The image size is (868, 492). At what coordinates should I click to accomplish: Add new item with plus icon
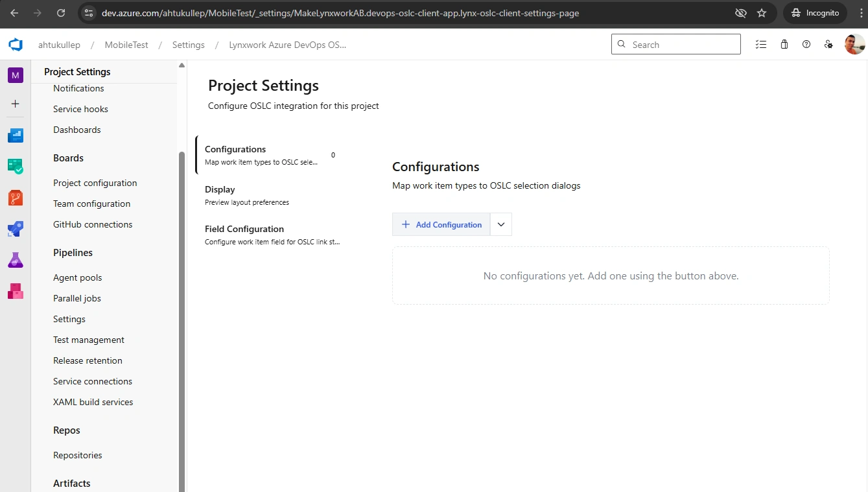(x=16, y=104)
